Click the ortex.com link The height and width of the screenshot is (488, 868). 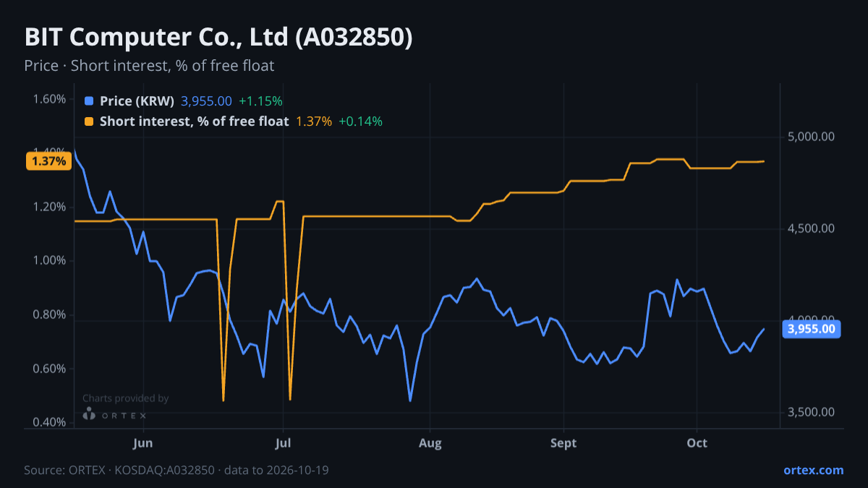tap(813, 470)
